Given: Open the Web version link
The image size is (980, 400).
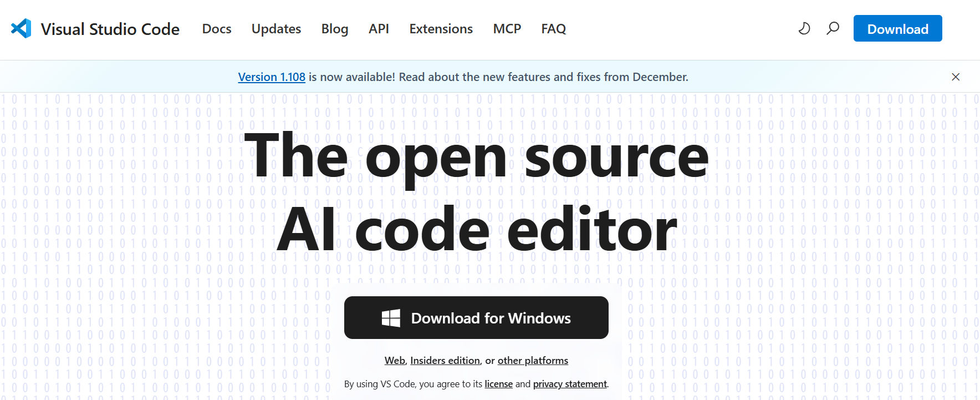Looking at the screenshot, I should tap(395, 361).
